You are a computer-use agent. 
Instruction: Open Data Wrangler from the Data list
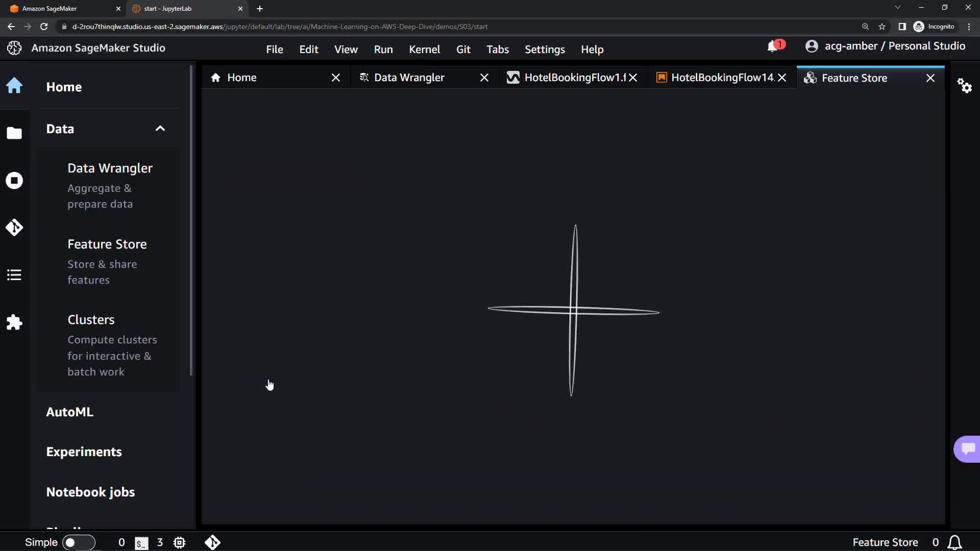110,168
